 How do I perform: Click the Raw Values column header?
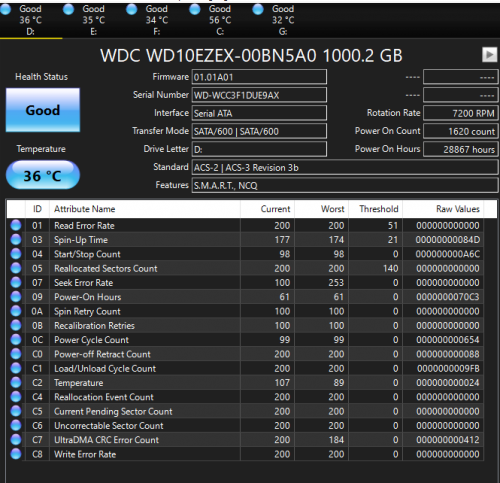(443, 209)
